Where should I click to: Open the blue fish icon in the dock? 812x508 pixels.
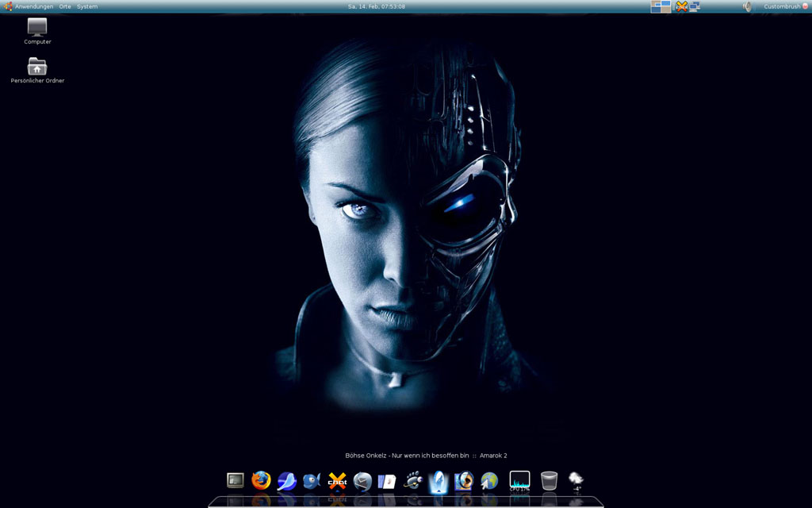[312, 480]
